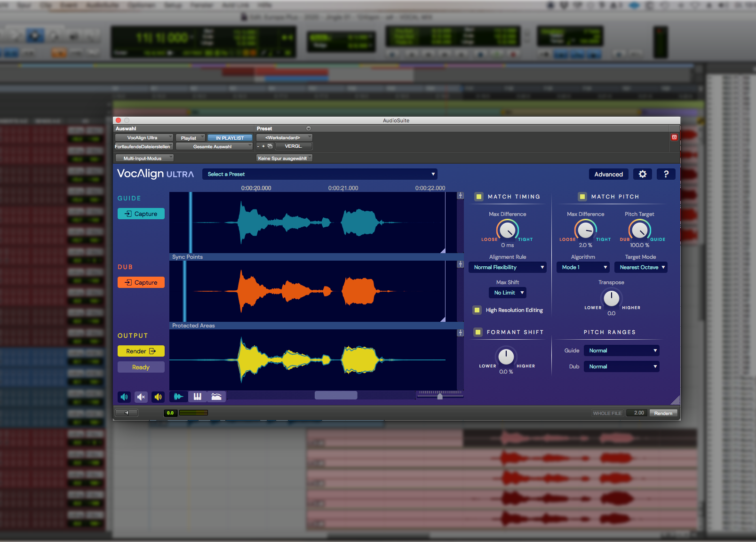Image resolution: width=756 pixels, height=542 pixels.
Task: Open the Select a Preset menu
Action: tap(320, 174)
